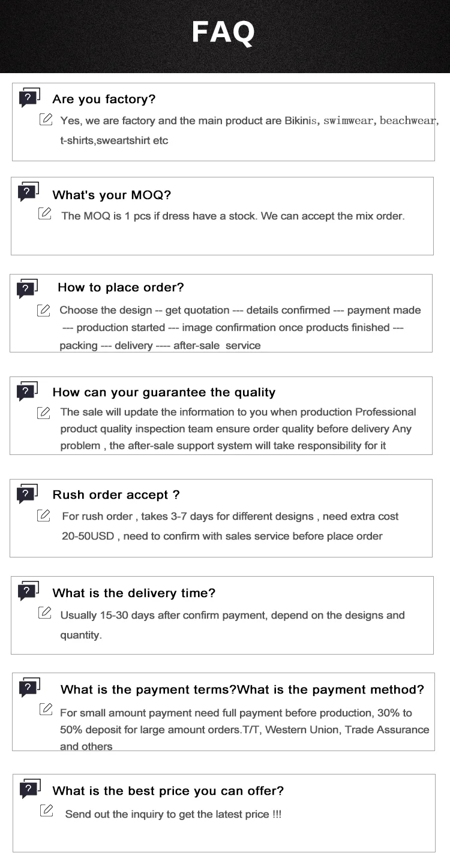
Task: Click the pencil icon before "The MOQ is 1 pcs"
Action: pos(44,213)
